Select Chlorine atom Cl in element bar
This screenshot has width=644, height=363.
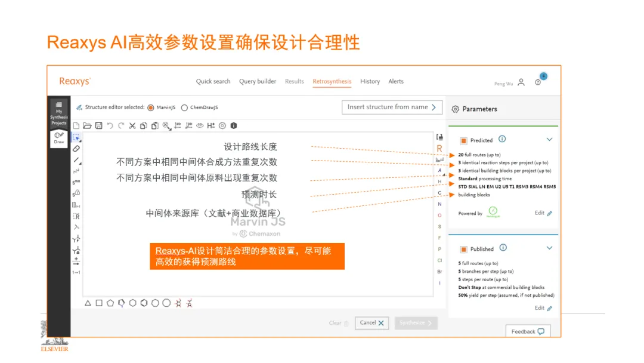[439, 261]
